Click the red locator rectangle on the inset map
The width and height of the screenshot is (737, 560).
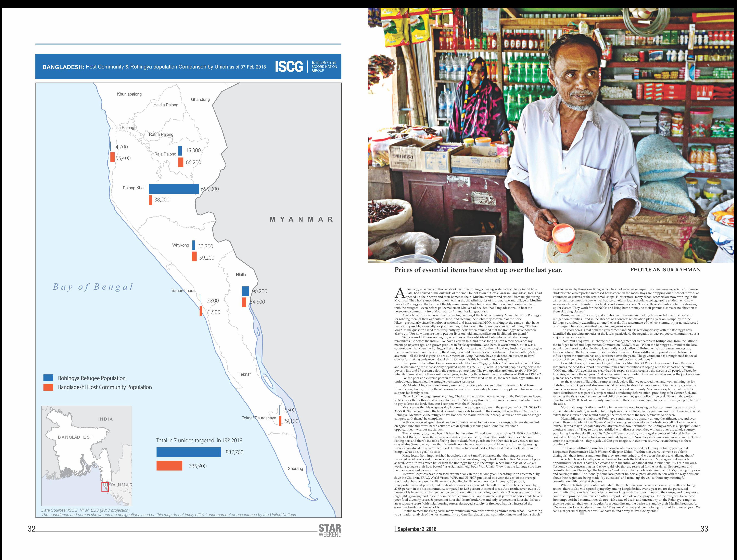click(105, 487)
